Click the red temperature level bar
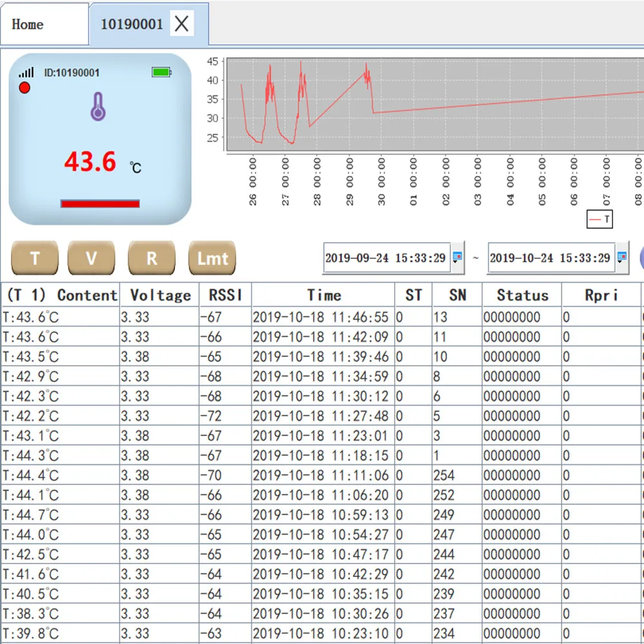 click(x=100, y=204)
